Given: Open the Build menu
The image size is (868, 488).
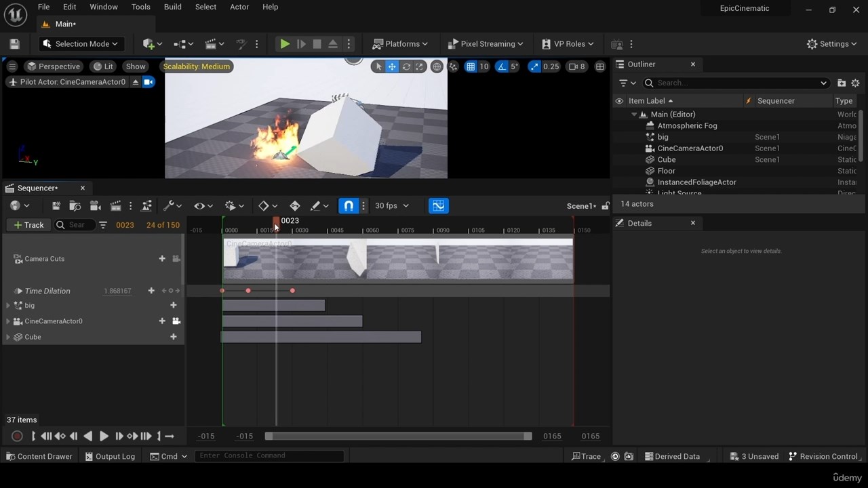Looking at the screenshot, I should coord(172,7).
